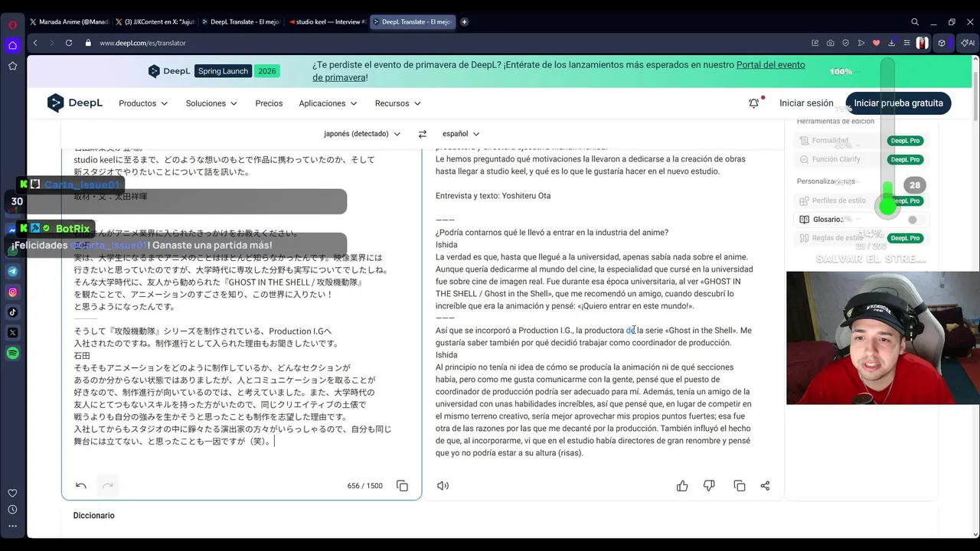This screenshot has width=980, height=551.
Task: Open X (Twitter) in Opera sidebar
Action: pyautogui.click(x=13, y=333)
